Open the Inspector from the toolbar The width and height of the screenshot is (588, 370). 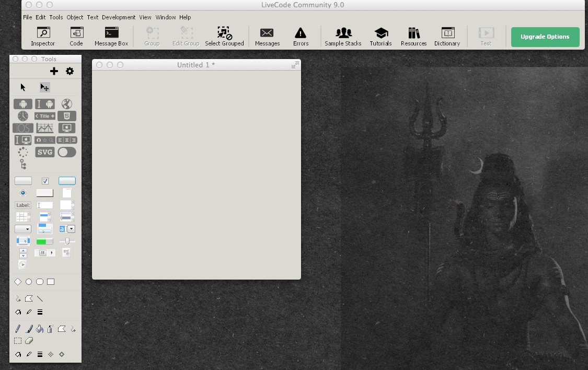[43, 37]
